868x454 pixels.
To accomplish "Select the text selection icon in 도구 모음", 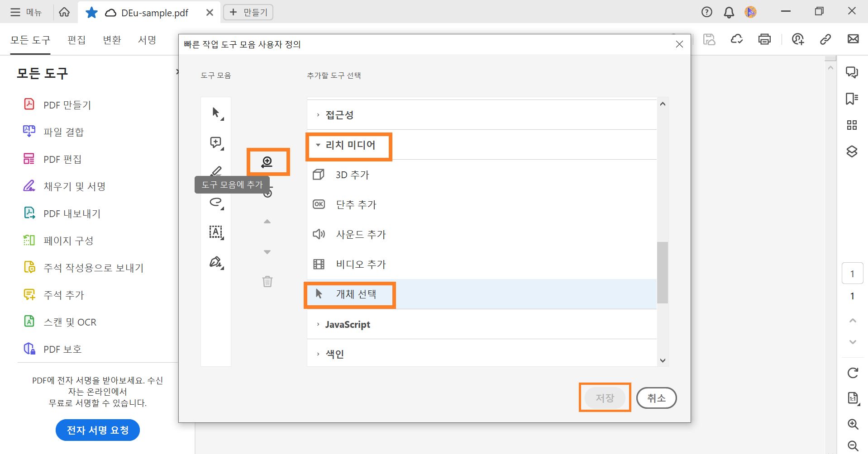I will point(216,232).
